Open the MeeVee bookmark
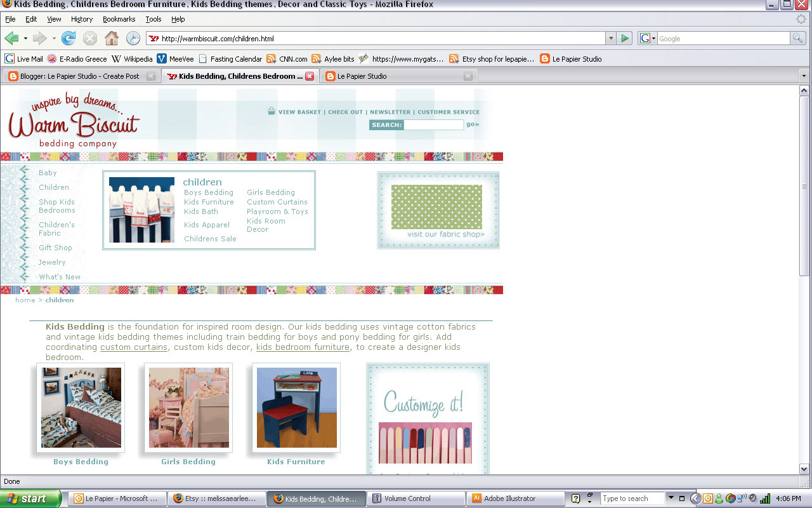This screenshot has height=508, width=812. pyautogui.click(x=176, y=59)
